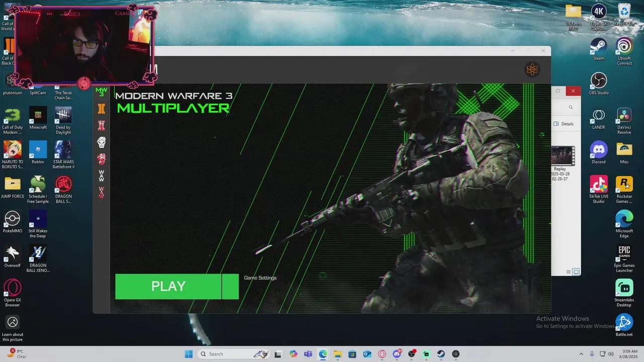
Task: Open the Minecraft desktop shortcut
Action: coord(38,118)
